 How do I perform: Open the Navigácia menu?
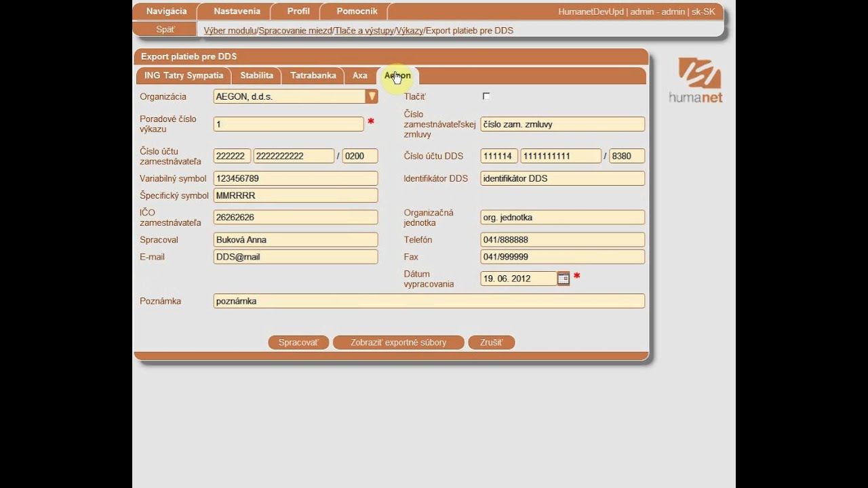click(x=166, y=12)
